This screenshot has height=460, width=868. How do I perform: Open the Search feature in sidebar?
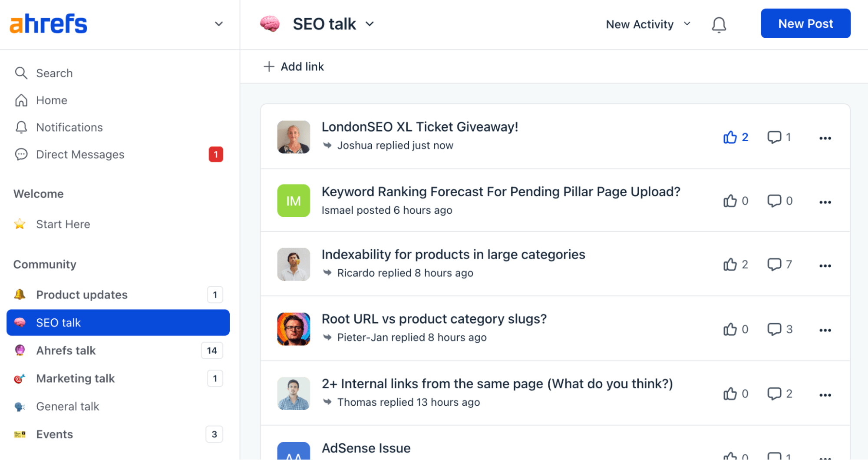tap(54, 73)
